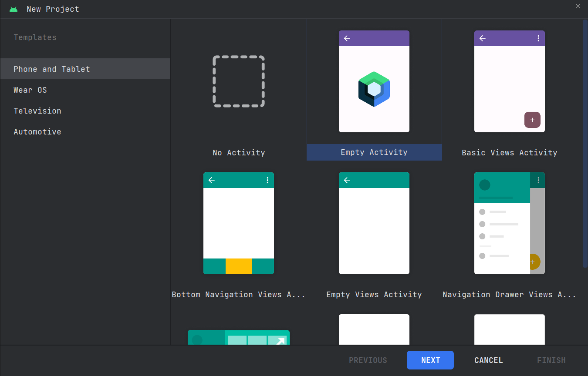
Task: Click the "Empty Activity" label
Action: 374,152
